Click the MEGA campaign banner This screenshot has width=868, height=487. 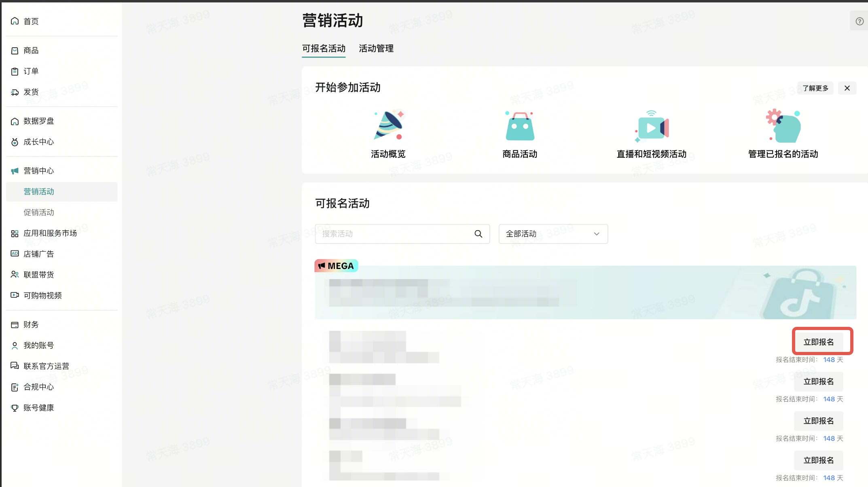585,292
